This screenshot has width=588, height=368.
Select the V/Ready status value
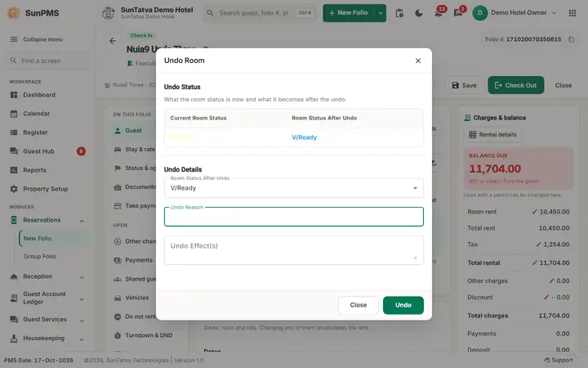point(304,137)
